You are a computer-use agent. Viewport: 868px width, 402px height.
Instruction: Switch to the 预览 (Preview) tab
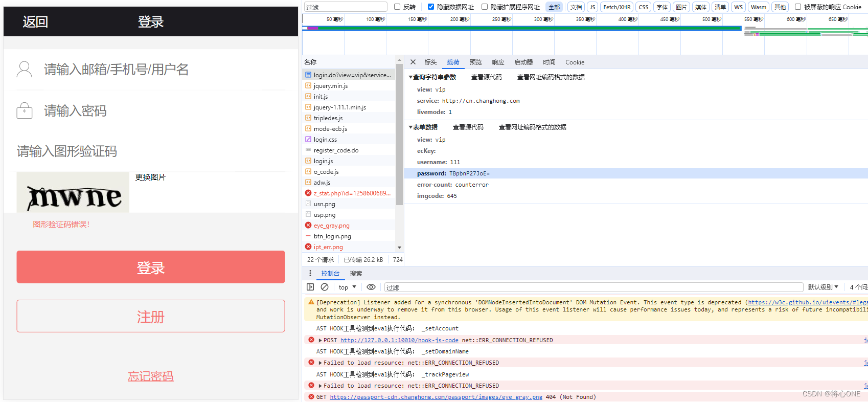pyautogui.click(x=475, y=62)
